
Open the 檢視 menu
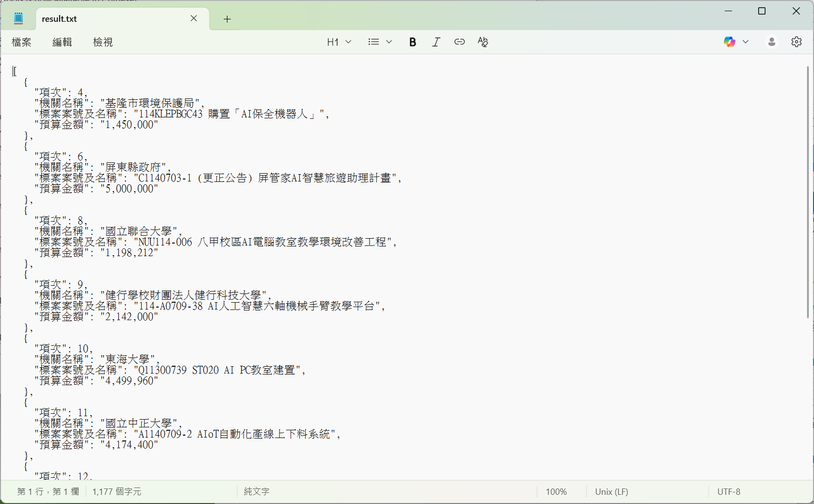point(103,42)
